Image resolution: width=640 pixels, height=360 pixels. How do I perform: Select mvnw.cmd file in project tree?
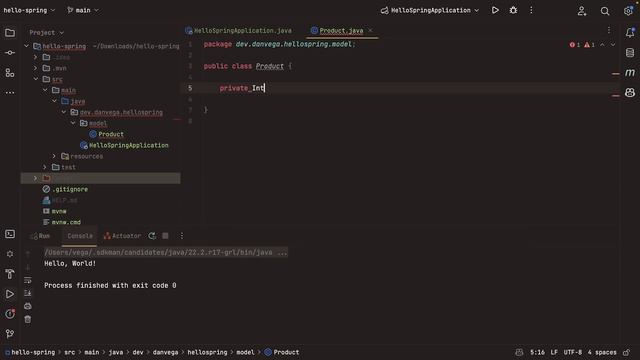pyautogui.click(x=66, y=222)
